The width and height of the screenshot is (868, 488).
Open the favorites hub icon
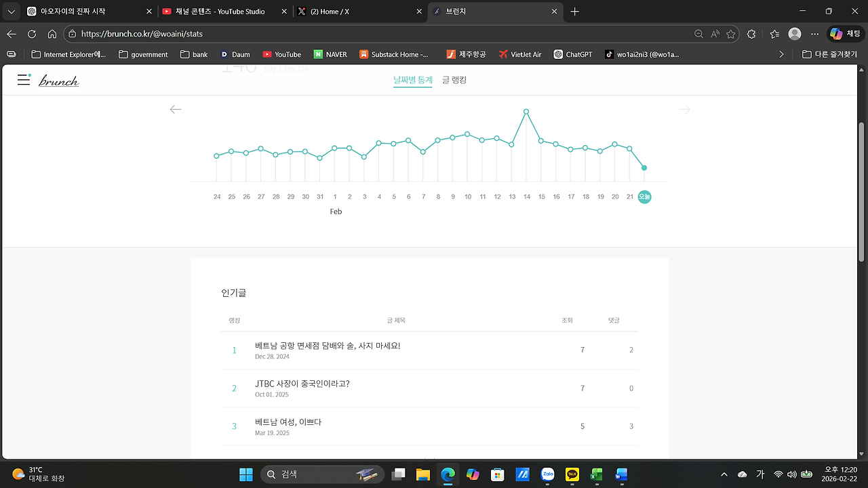pyautogui.click(x=774, y=34)
